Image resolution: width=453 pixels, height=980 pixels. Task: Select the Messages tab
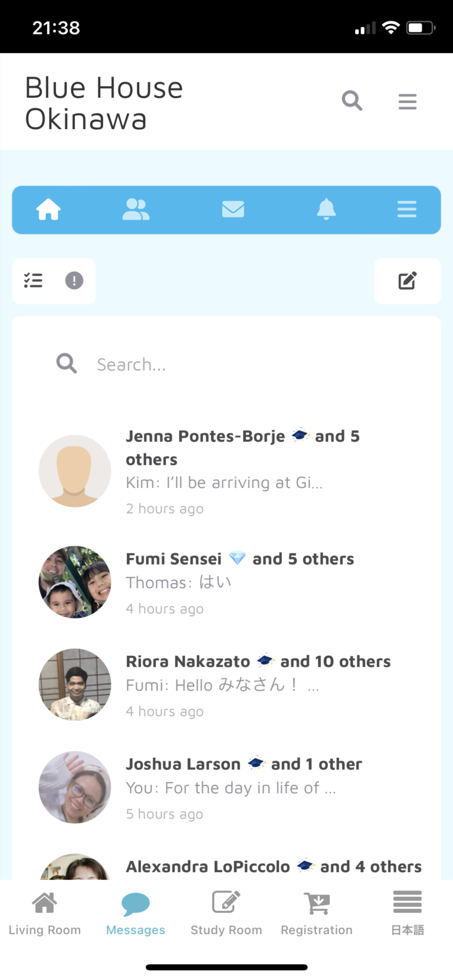(136, 912)
